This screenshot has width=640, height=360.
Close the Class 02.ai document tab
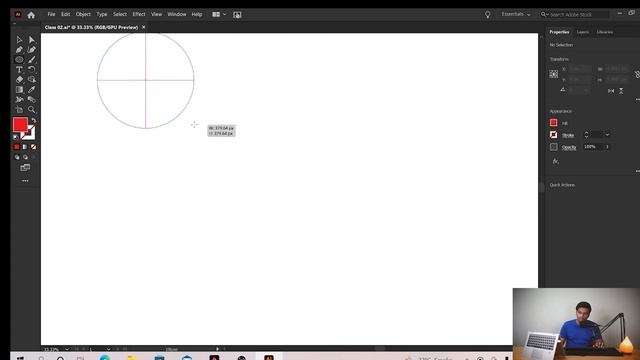[x=144, y=27]
